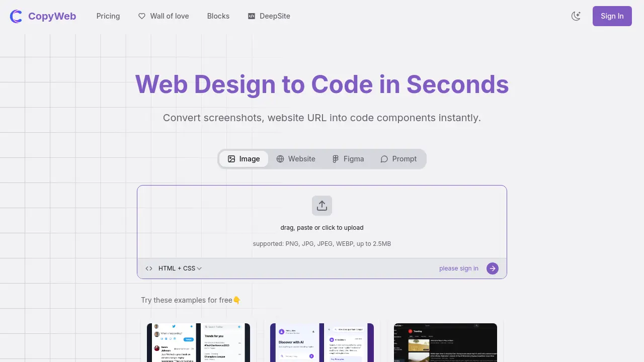Open the CopyWeb home link text
Screen dimensions: 644x362
click(x=52, y=16)
